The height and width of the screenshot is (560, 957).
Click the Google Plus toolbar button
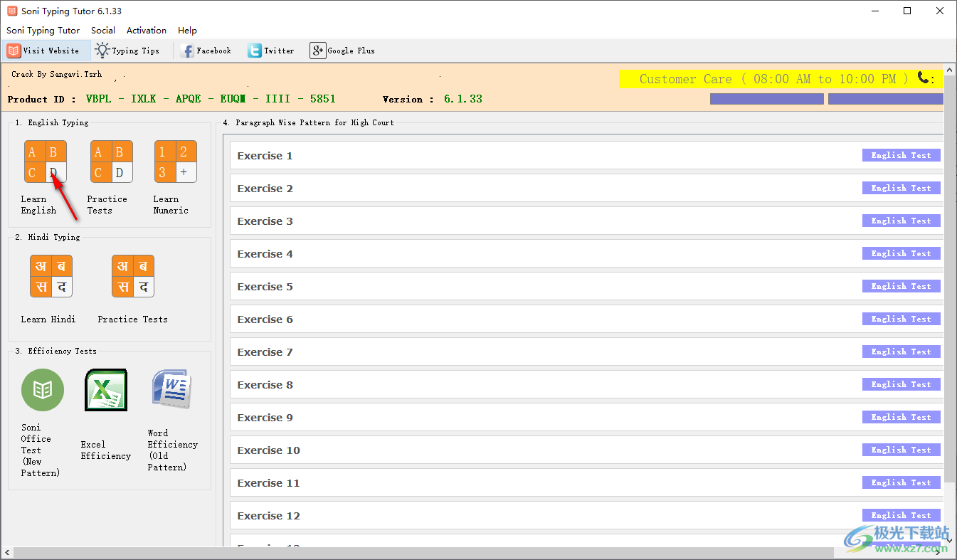tap(342, 51)
